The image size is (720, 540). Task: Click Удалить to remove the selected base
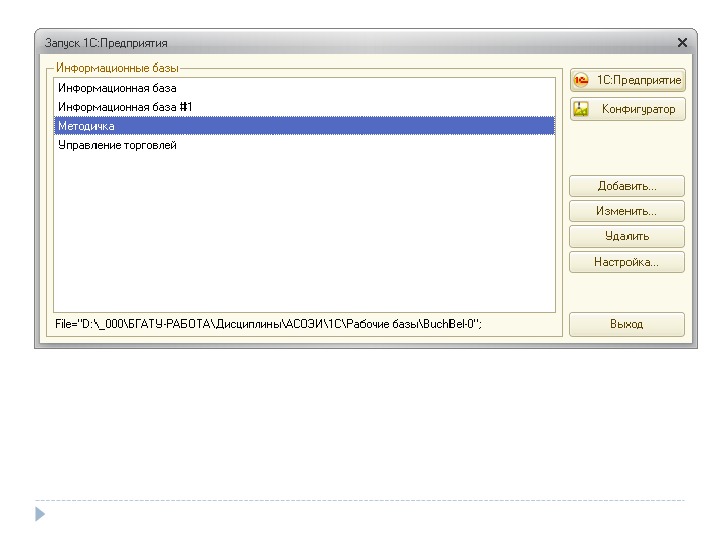(627, 236)
